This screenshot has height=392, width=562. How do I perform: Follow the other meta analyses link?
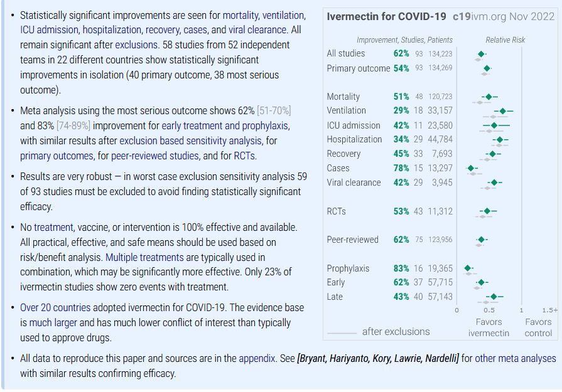click(x=515, y=359)
